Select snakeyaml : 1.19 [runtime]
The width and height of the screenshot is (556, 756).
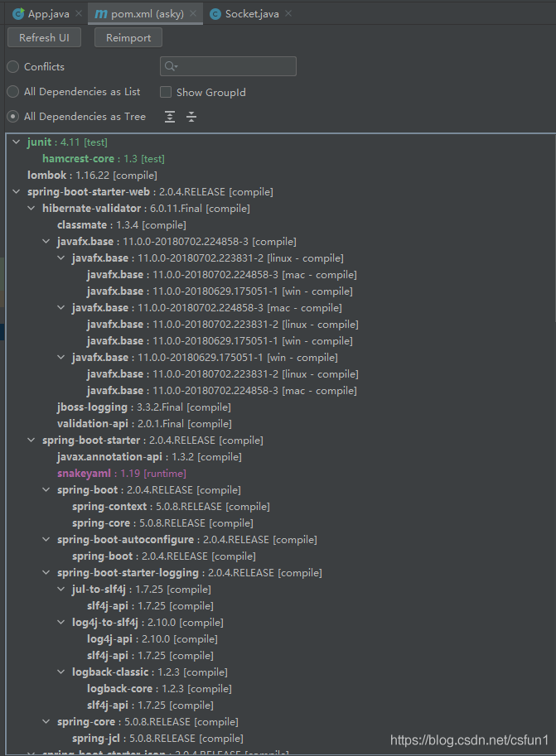tap(122, 474)
